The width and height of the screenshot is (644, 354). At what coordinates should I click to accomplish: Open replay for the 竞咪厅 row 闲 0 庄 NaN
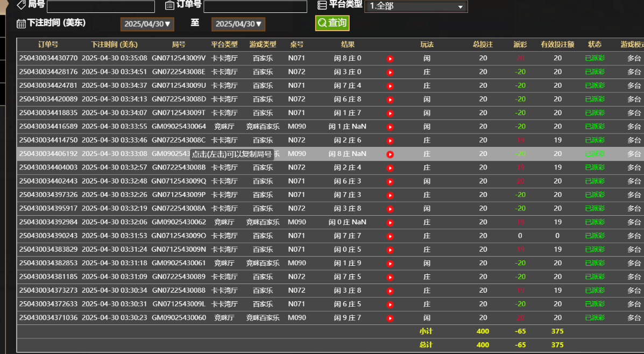click(x=391, y=222)
